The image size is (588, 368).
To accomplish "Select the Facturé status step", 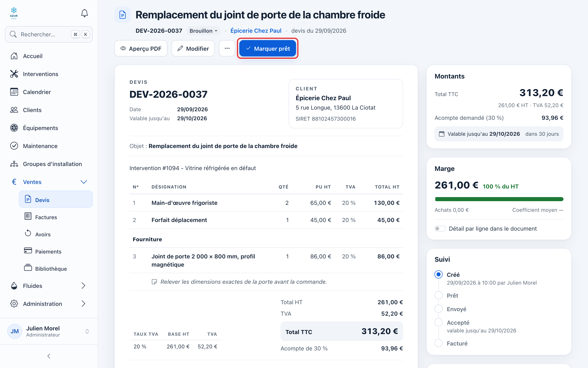I will pyautogui.click(x=439, y=343).
